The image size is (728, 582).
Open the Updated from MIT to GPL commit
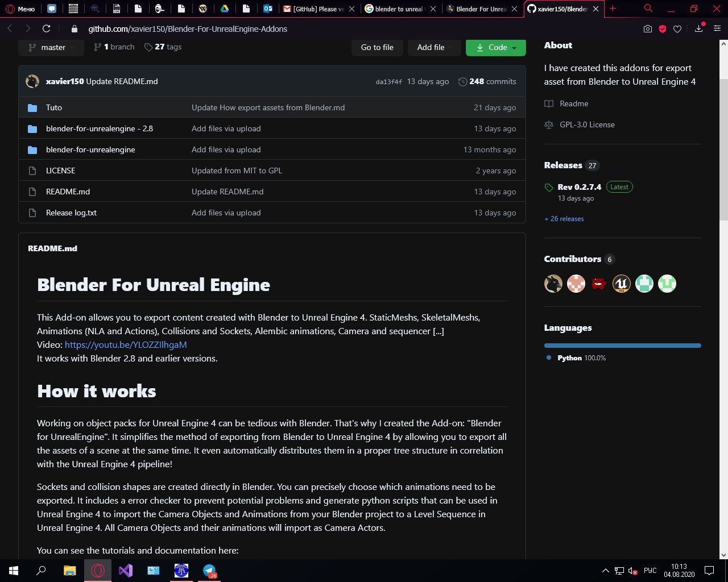click(237, 171)
